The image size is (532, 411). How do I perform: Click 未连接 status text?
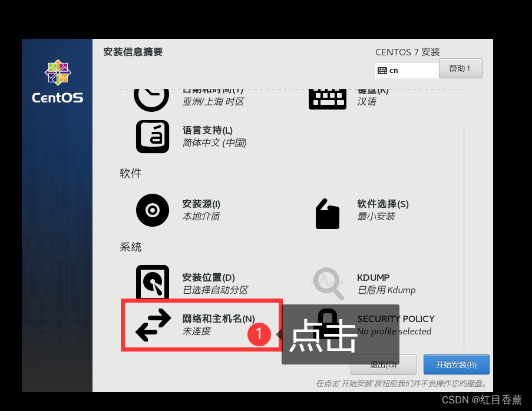(196, 331)
